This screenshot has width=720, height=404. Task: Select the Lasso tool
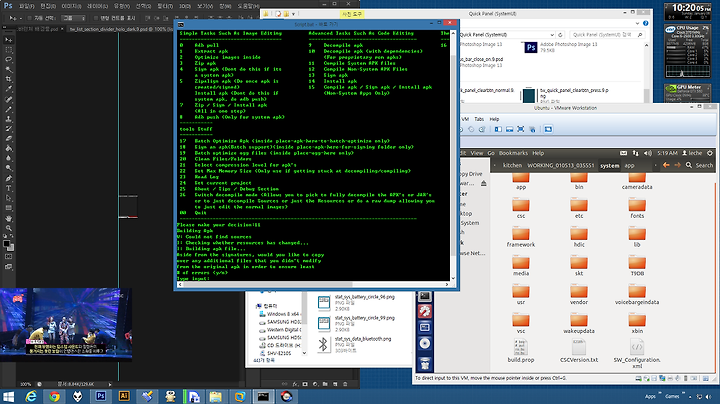tap(9, 60)
